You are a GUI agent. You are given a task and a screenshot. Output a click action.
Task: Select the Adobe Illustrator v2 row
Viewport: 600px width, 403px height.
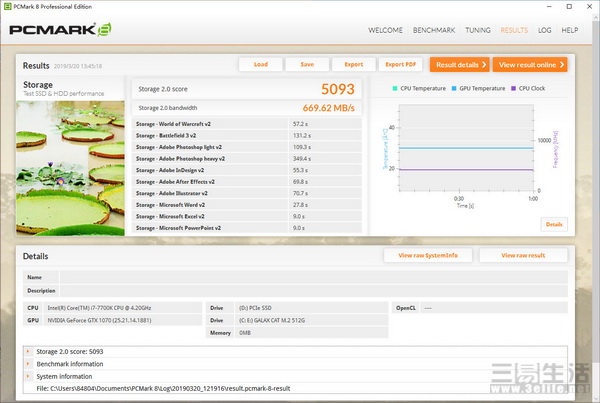pyautogui.click(x=247, y=193)
